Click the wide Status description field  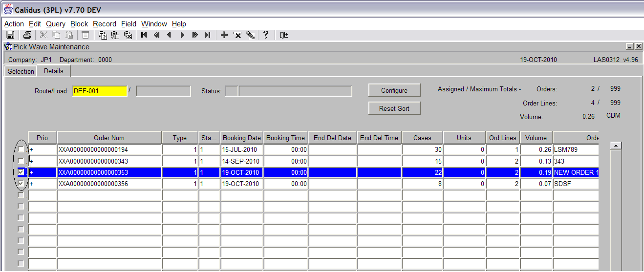coord(295,91)
